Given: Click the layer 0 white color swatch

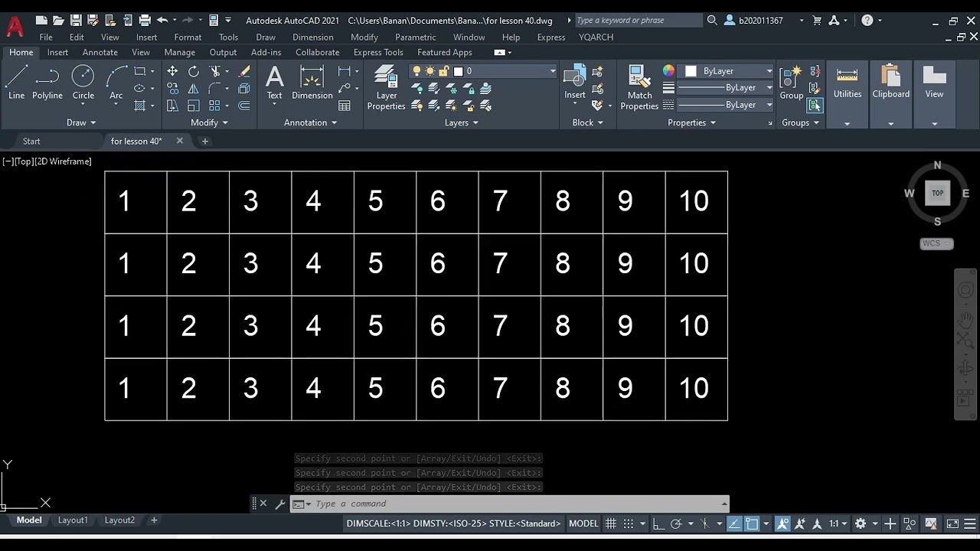Looking at the screenshot, I should [459, 71].
